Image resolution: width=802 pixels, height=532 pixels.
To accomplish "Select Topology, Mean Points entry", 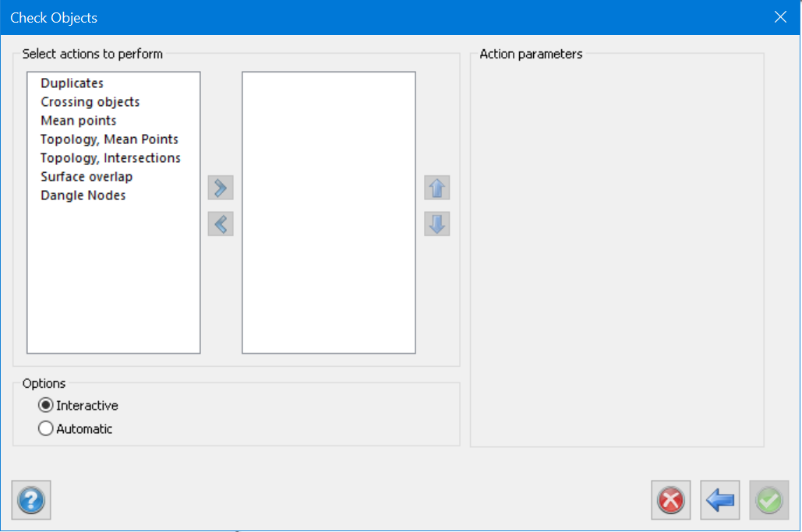I will coord(110,139).
